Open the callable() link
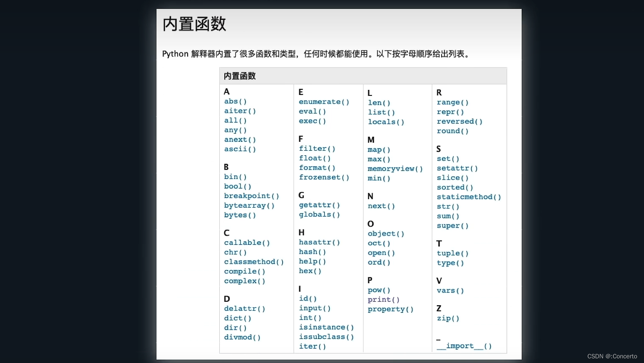 tap(247, 243)
